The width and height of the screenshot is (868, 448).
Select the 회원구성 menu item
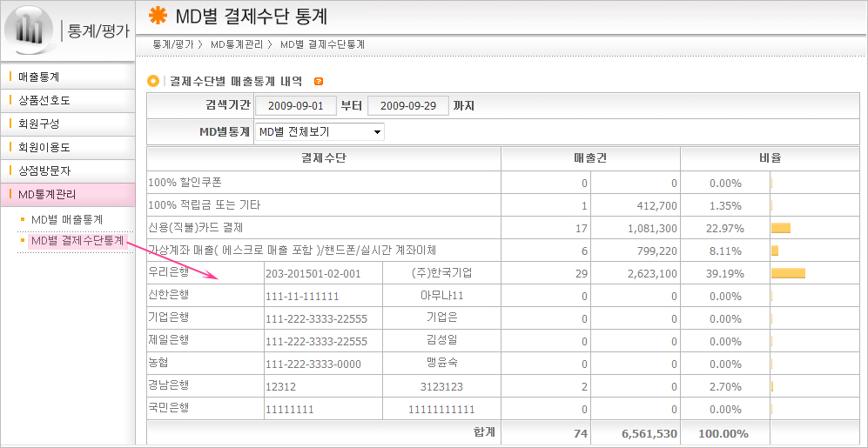coord(39,124)
